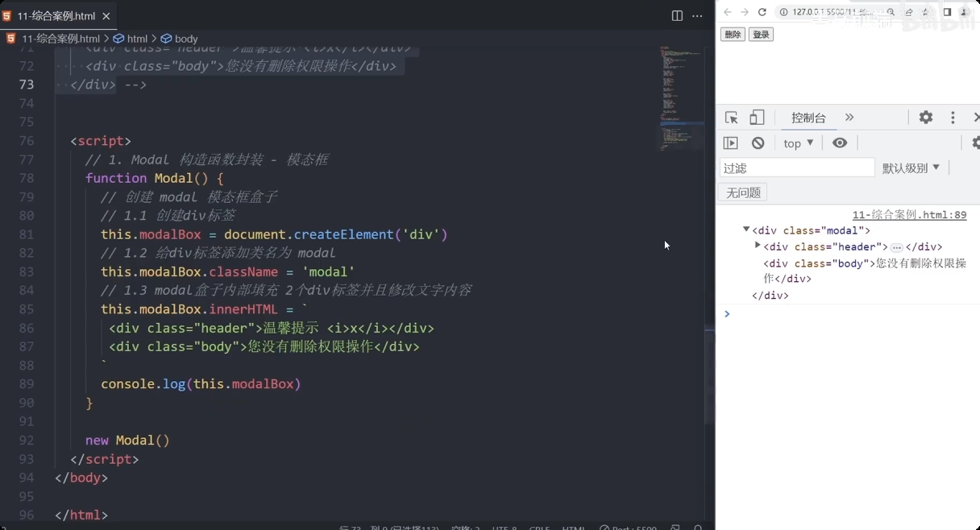Click the 删除 button on the page

[x=733, y=35]
